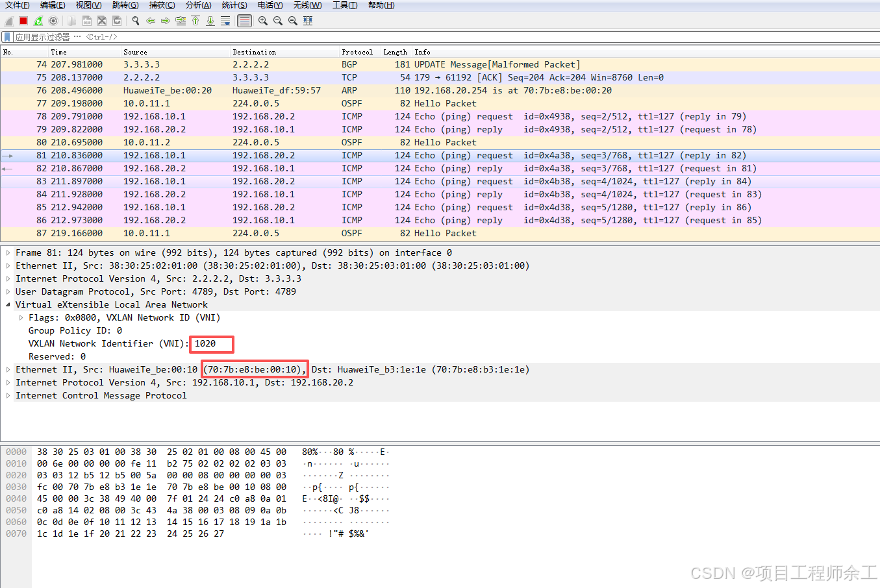Restart the current capture
Screen dimensions: 880x588
38,21
